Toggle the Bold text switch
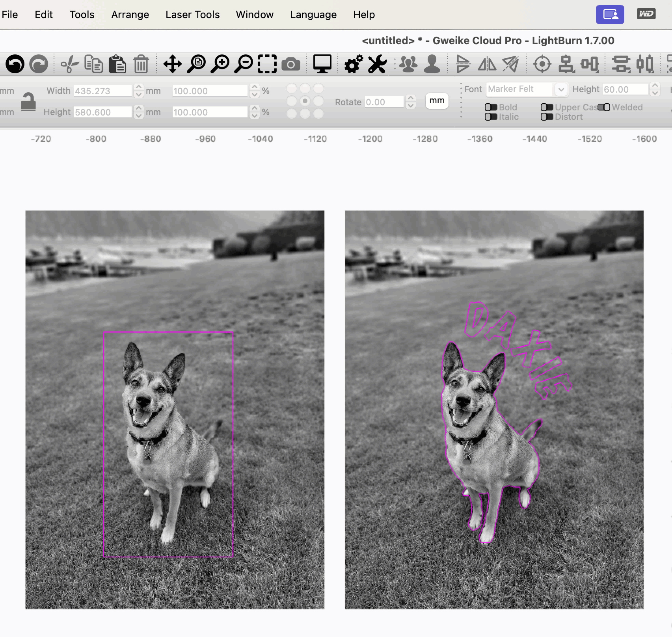Screen dimensions: 672x637 491,107
